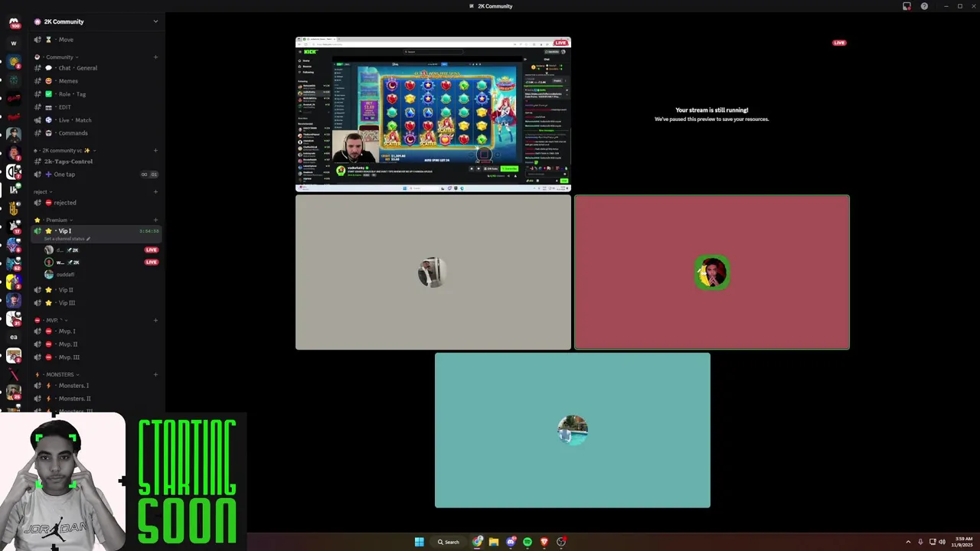Open the Discord inbox icon
Image resolution: width=980 pixels, height=551 pixels.
[x=907, y=6]
